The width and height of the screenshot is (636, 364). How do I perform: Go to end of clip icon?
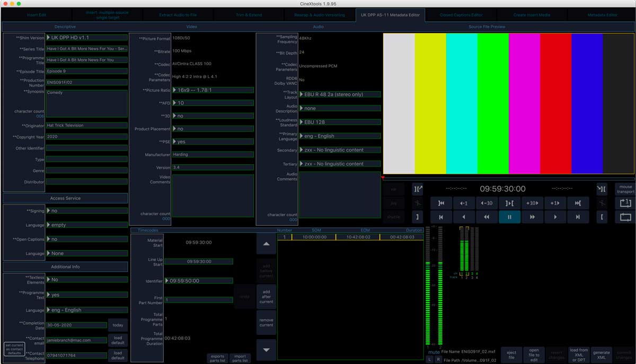(578, 217)
